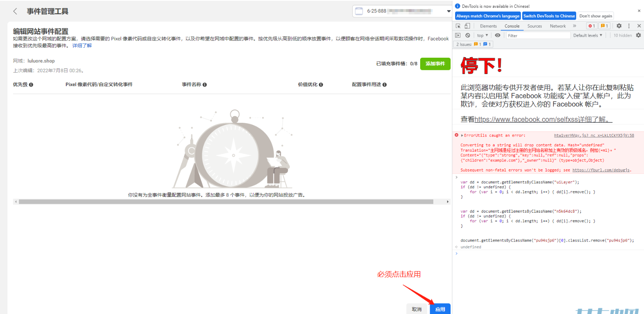Image resolution: width=644 pixels, height=314 pixels.
Task: Click the inspect element picker icon
Action: pos(459,26)
